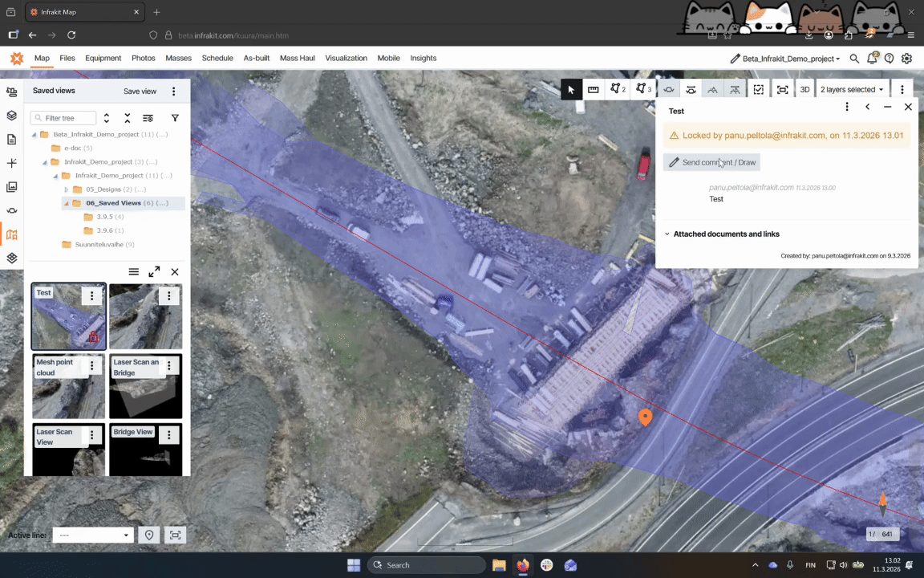Screen dimensions: 924x578
Task: Open the notifications bell icon
Action: point(872,59)
